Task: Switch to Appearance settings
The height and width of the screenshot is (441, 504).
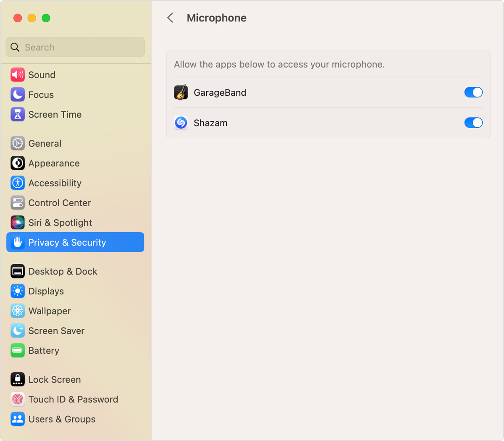Action: (x=54, y=163)
